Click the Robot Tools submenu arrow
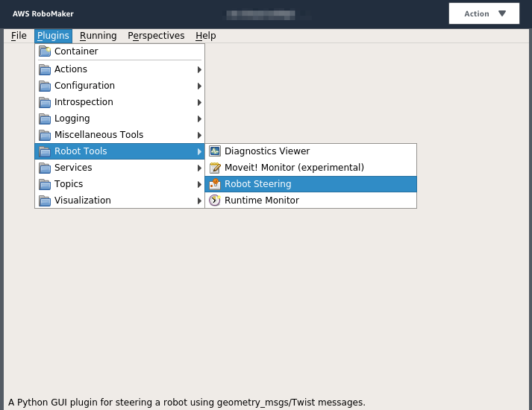 coord(199,151)
